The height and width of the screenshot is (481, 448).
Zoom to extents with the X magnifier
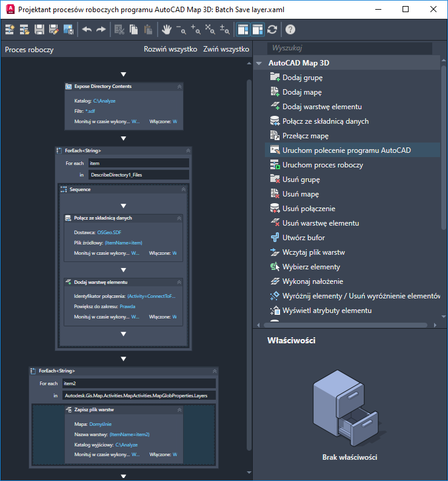[x=210, y=30]
